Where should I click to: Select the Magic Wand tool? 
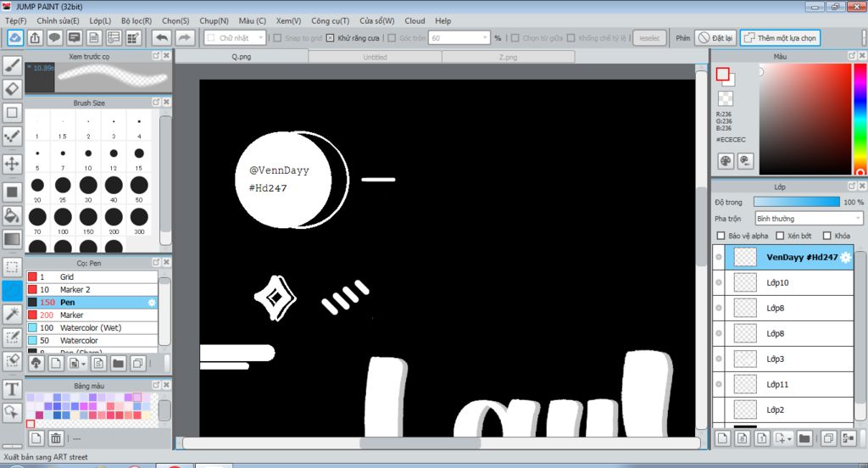(12, 314)
